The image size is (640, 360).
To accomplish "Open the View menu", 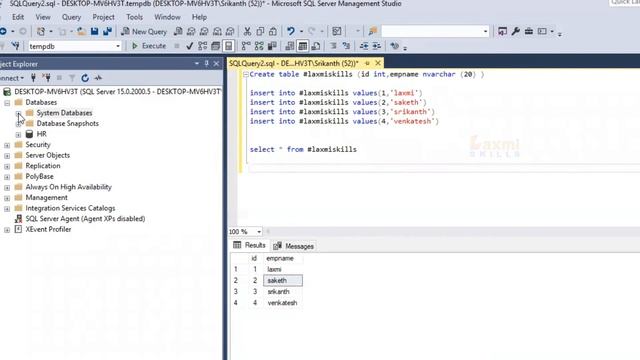I will tap(43, 17).
